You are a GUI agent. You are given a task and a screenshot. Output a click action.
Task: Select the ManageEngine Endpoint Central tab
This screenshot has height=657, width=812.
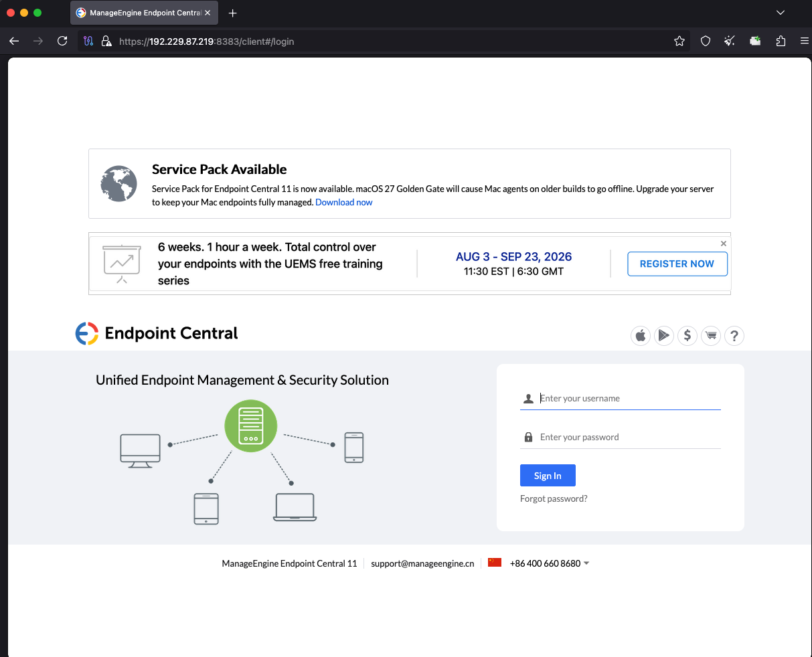143,13
